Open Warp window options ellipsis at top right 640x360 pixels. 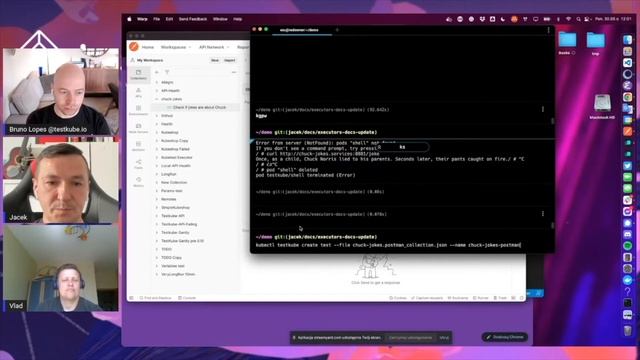pyautogui.click(x=548, y=30)
